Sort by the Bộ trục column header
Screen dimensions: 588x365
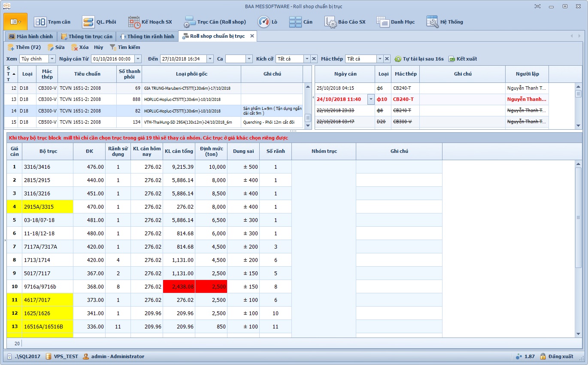coord(48,151)
